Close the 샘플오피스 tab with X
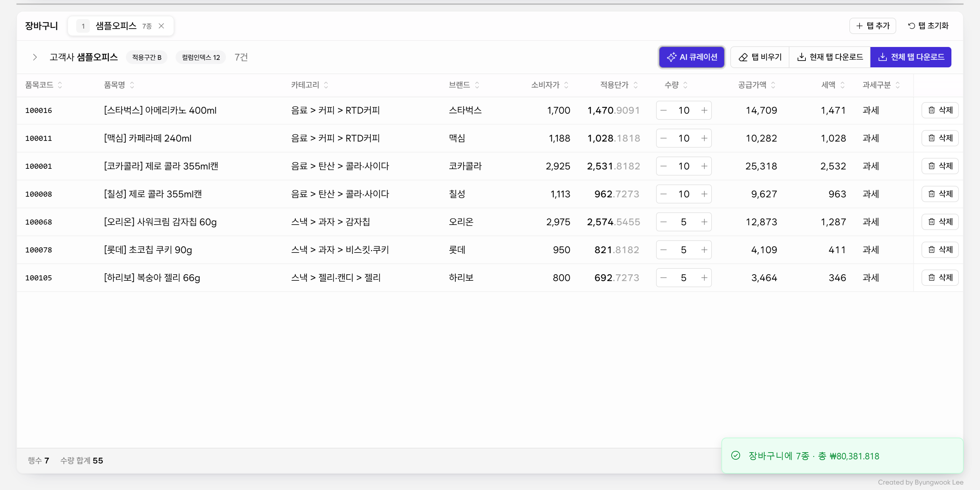 (x=161, y=26)
